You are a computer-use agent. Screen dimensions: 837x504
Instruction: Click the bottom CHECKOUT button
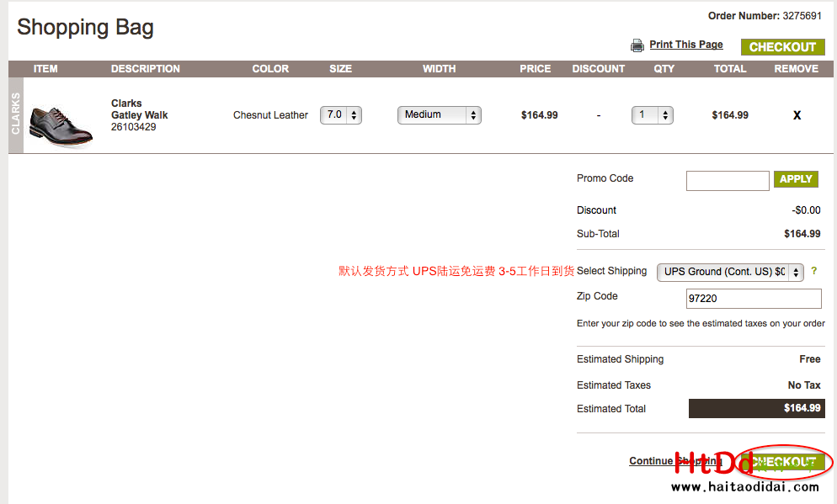[x=782, y=462]
